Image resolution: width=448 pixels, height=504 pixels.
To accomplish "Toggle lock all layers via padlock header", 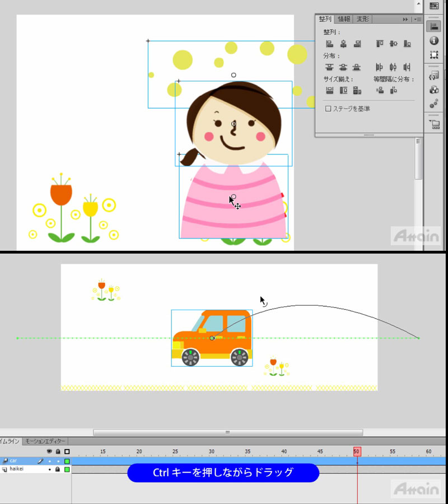I will coord(58,451).
